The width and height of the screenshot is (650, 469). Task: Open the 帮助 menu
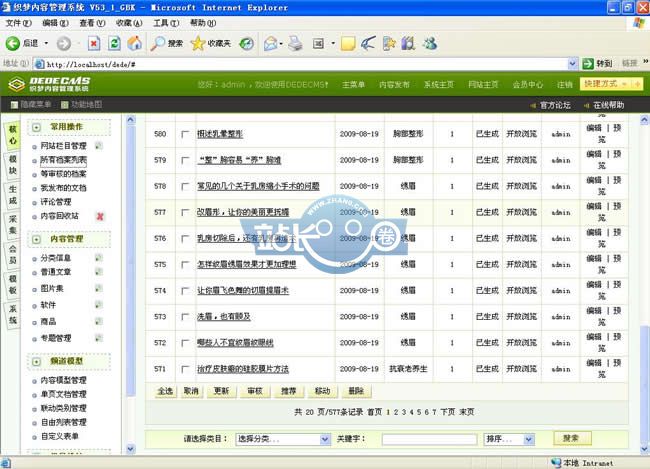coord(203,23)
